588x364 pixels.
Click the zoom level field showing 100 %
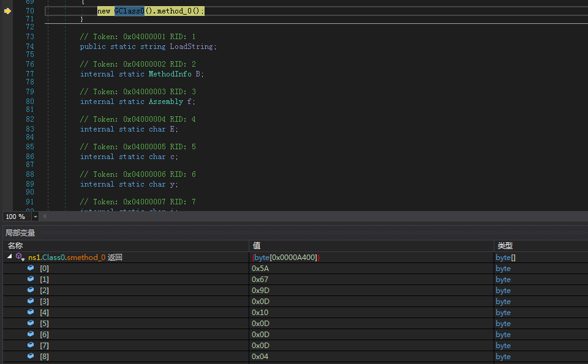pos(17,217)
